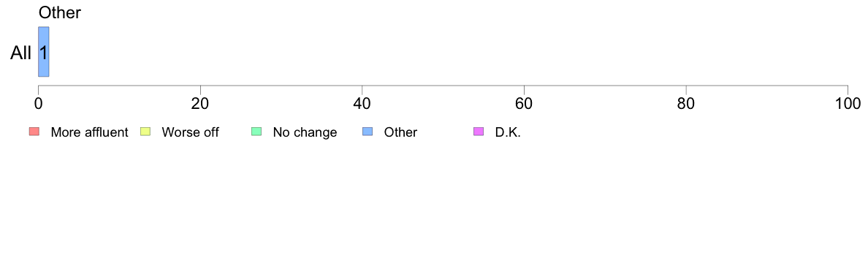Click the 20 axis tick label
This screenshot has width=868, height=269.
pyautogui.click(x=200, y=103)
